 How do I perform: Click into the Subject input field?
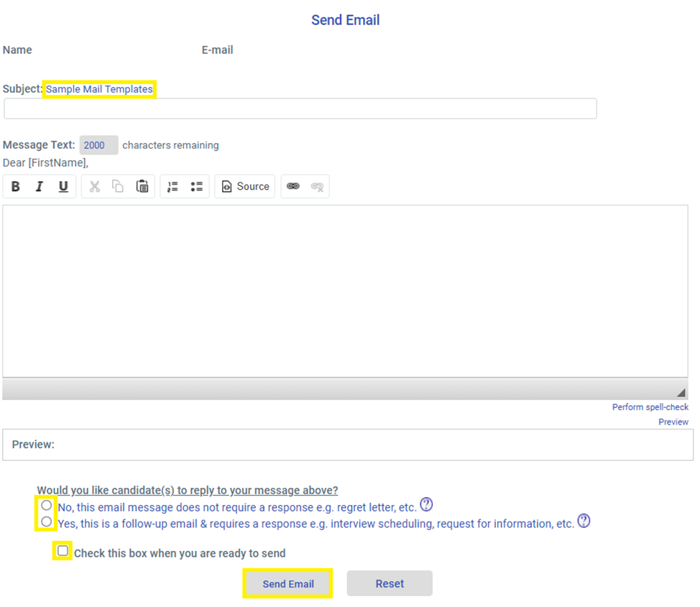click(300, 108)
